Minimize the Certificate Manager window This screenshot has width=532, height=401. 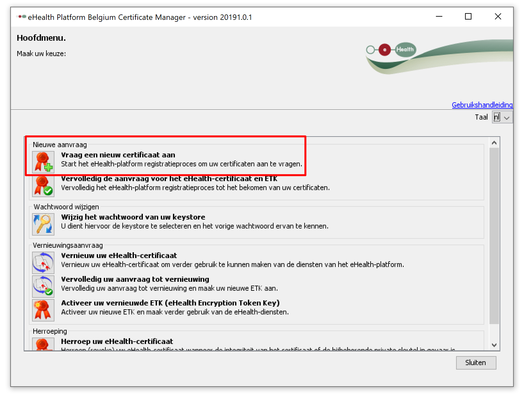pyautogui.click(x=439, y=17)
